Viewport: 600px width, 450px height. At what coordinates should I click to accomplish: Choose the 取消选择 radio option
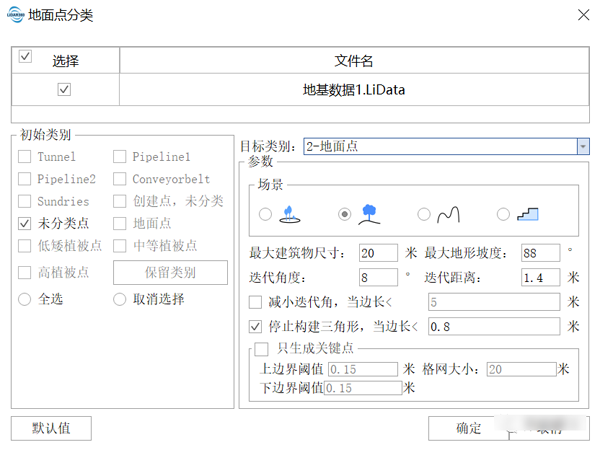(120, 298)
